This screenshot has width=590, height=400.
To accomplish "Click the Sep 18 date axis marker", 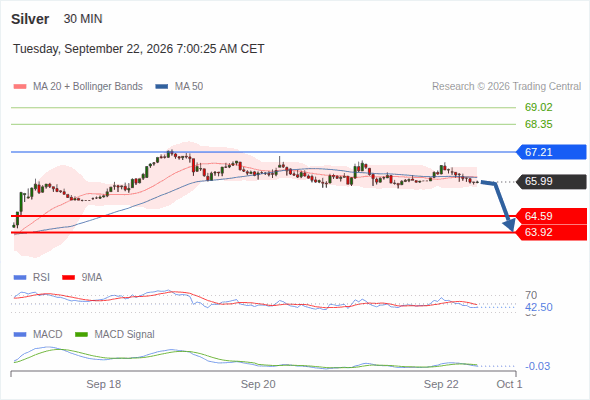I will pos(103,384).
